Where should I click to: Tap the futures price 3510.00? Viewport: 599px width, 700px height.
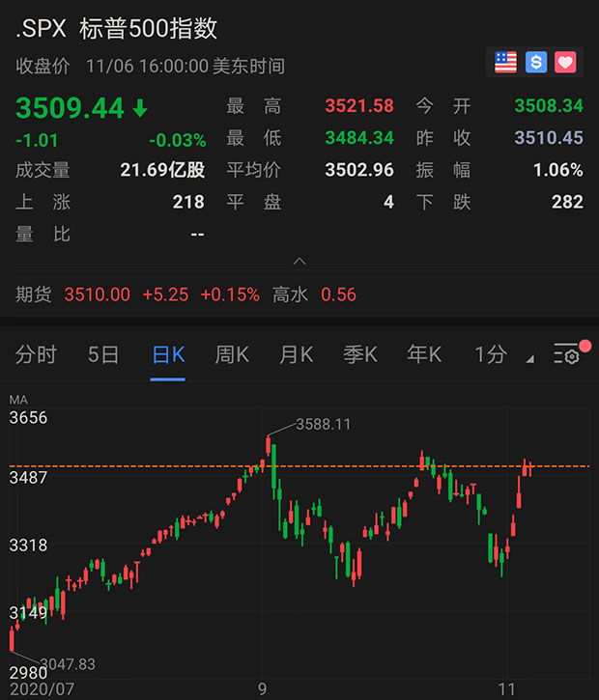pyautogui.click(x=98, y=294)
